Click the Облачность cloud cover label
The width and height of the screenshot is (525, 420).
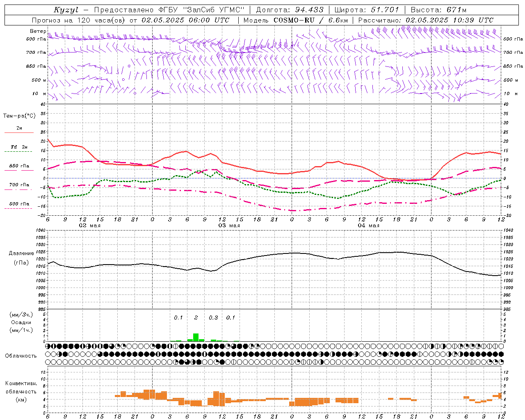(x=21, y=356)
